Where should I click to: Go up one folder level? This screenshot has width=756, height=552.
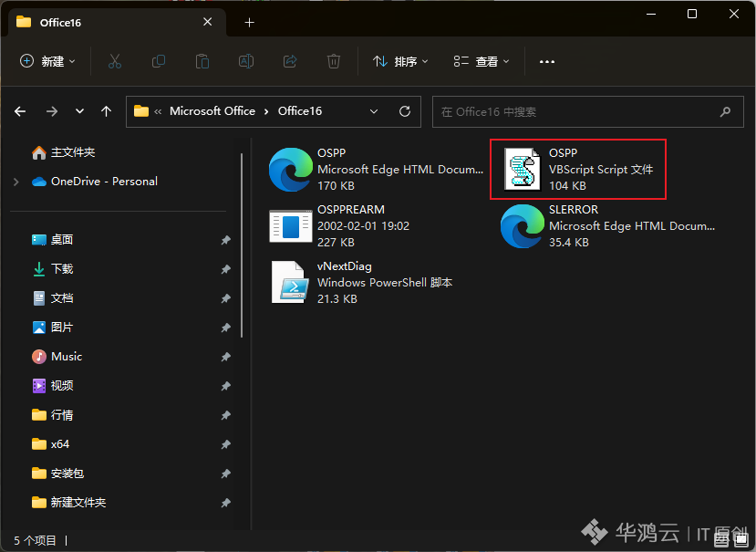click(106, 111)
